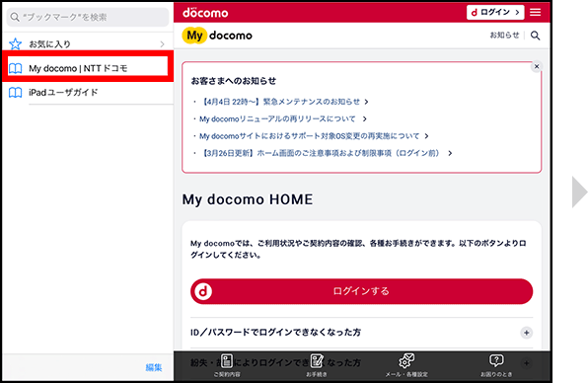Screen dimensions: 588x383
Task: Open サポート対象OS変更の再実施 link
Action: tap(314, 136)
